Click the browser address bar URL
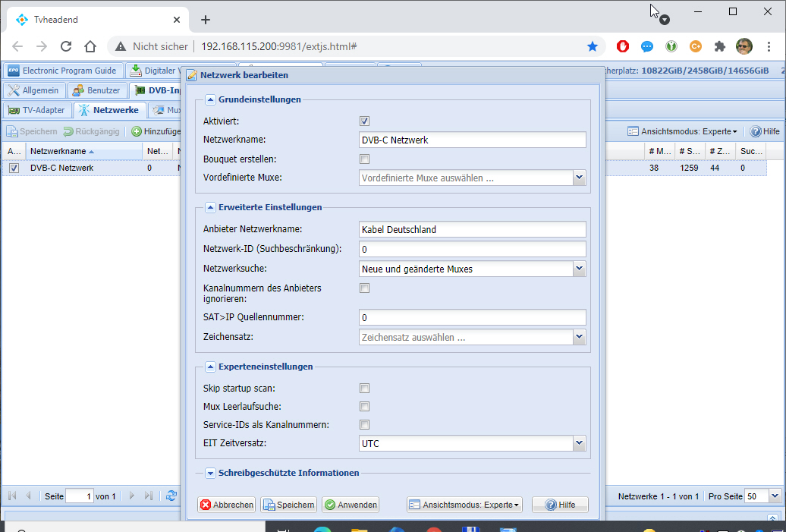The height and width of the screenshot is (532, 786). 278,46
